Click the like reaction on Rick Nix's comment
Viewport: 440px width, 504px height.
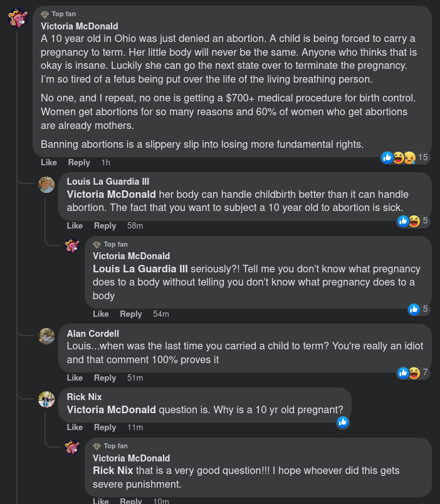342,422
